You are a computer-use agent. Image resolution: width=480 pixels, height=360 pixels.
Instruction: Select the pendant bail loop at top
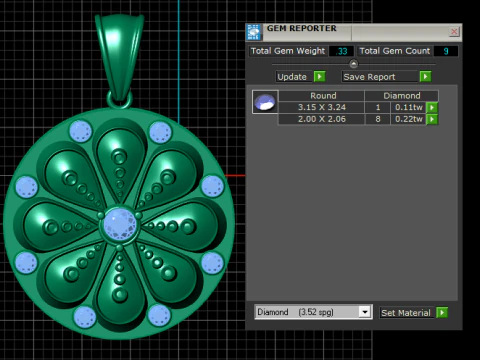pyautogui.click(x=119, y=57)
